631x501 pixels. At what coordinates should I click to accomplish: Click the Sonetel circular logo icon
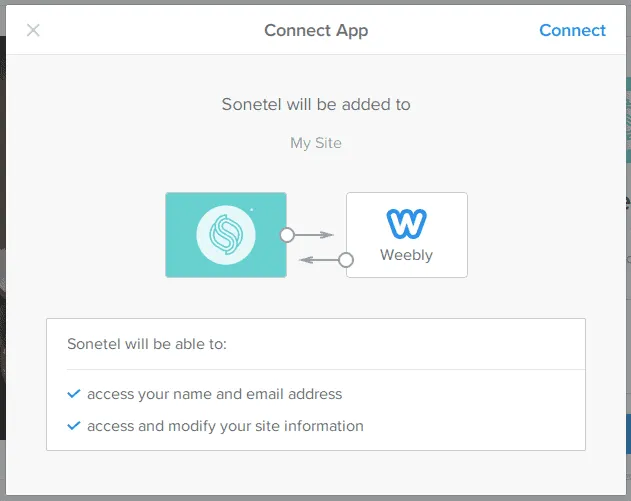[226, 235]
